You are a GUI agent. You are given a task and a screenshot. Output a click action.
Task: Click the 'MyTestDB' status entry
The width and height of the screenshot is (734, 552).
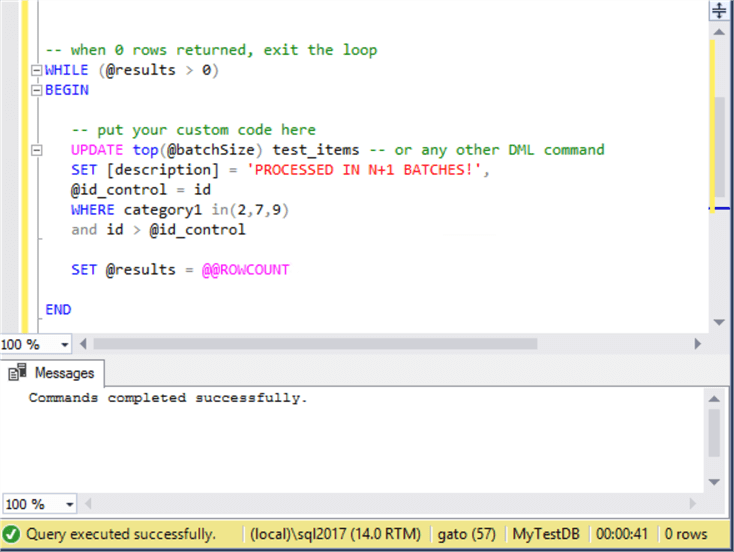tap(546, 534)
